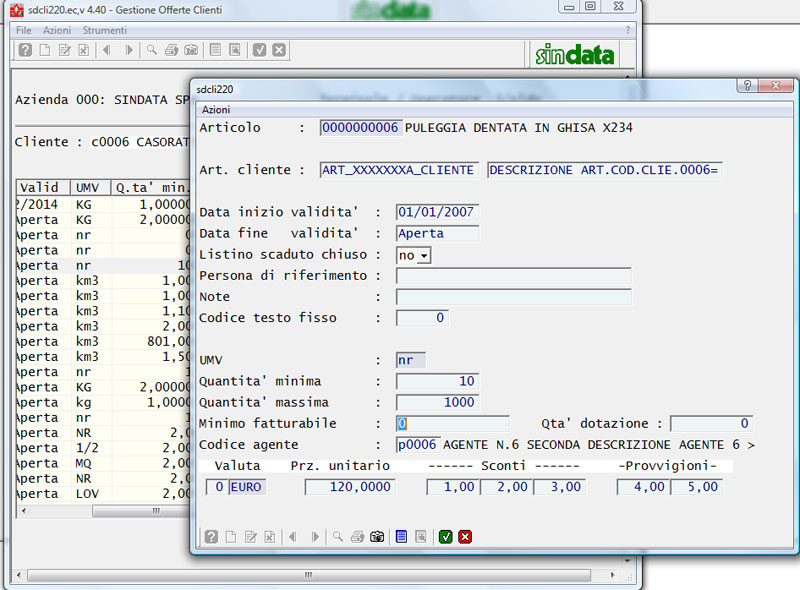800x590 pixels.
Task: Click the Valuta EURO field
Action: (247, 487)
